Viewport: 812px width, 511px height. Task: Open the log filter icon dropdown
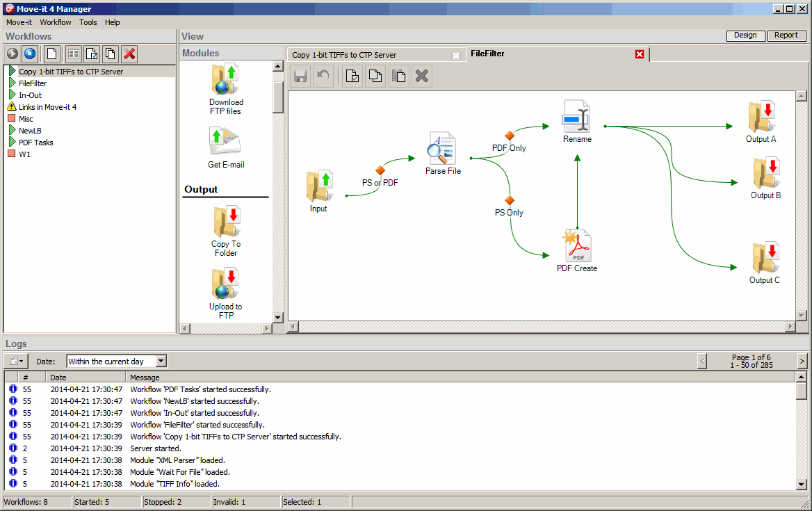[x=15, y=362]
